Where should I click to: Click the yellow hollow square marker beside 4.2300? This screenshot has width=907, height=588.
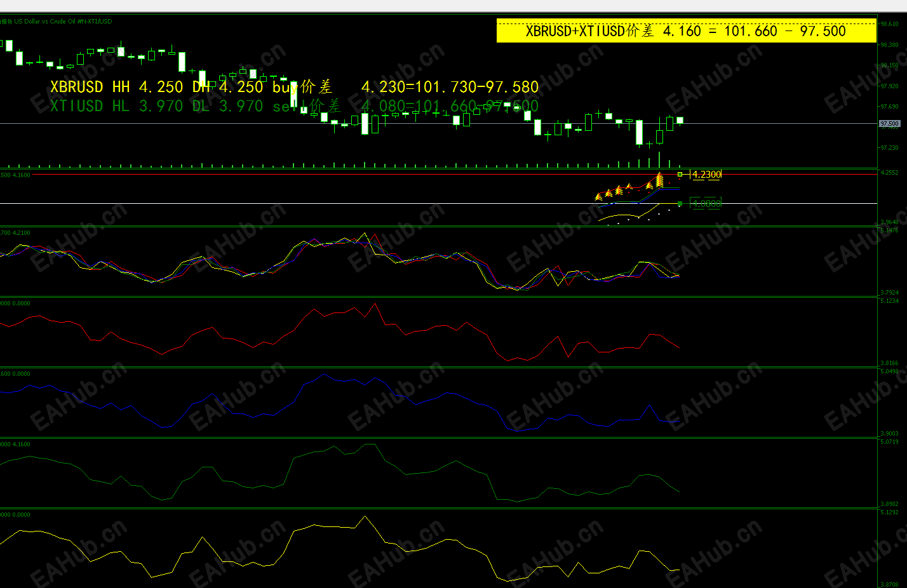point(680,174)
